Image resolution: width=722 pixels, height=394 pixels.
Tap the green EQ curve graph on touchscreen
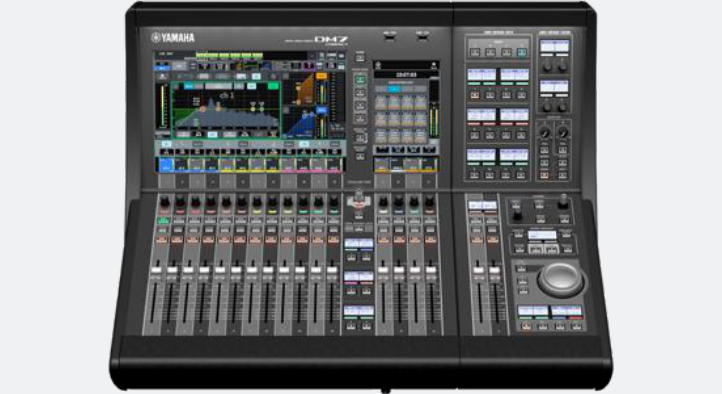tap(226, 110)
